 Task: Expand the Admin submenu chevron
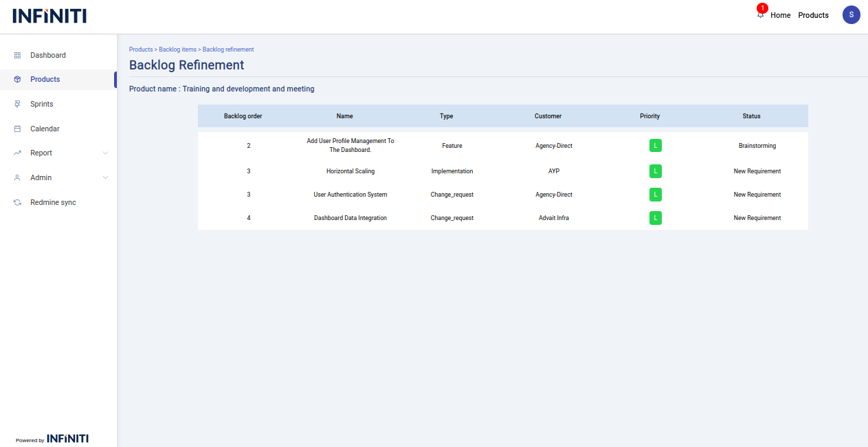pos(105,178)
